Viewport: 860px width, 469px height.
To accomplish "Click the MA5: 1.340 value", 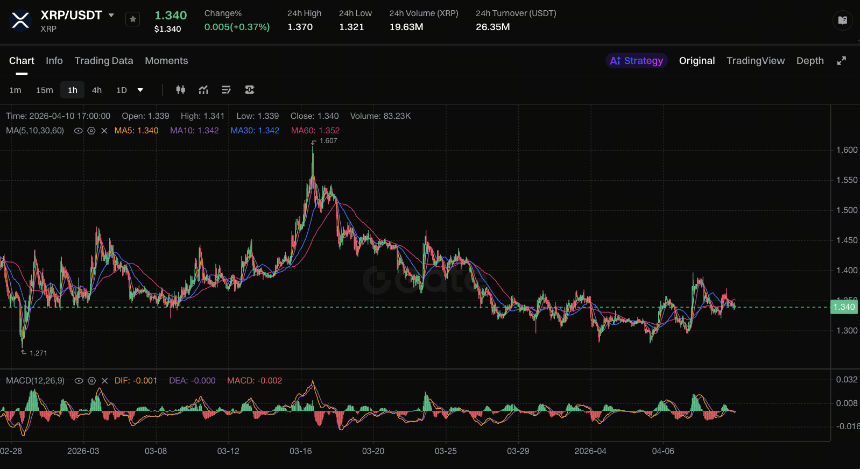I will coord(136,131).
